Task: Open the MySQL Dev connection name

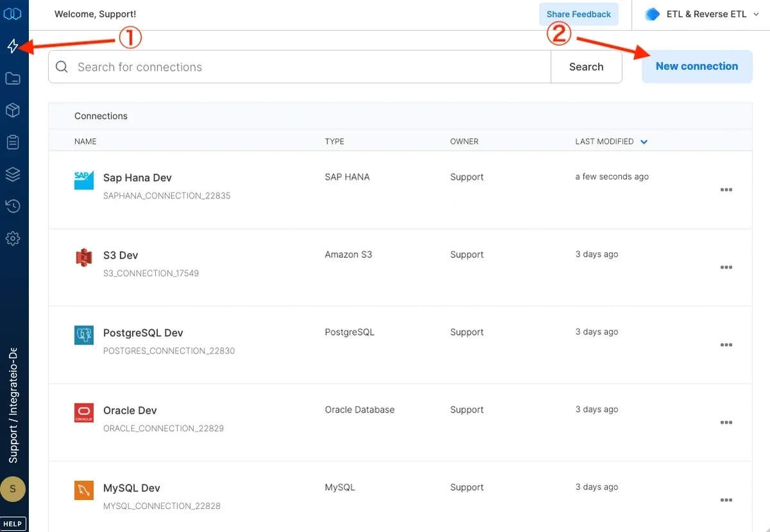Action: 132,488
